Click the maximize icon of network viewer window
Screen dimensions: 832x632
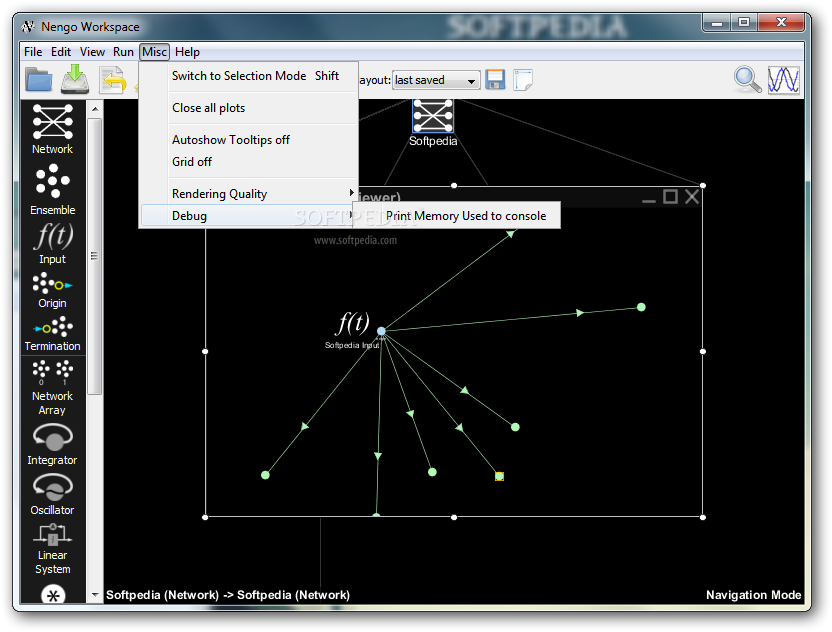point(671,197)
